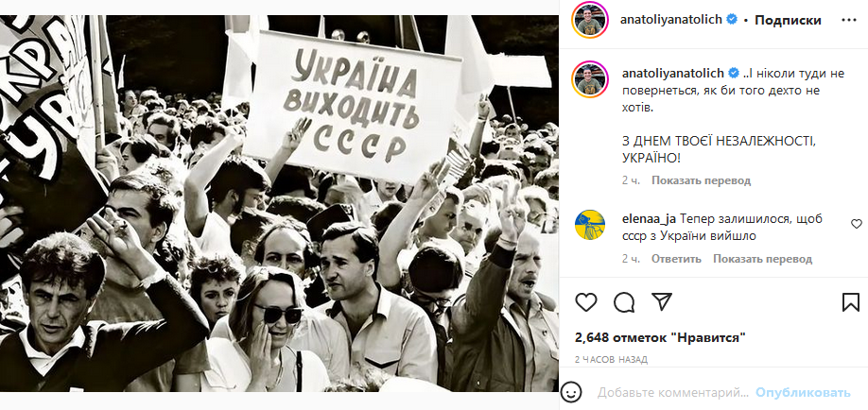This screenshot has width=868, height=410.
Task: Click the Опубликовать publish button
Action: [803, 393]
